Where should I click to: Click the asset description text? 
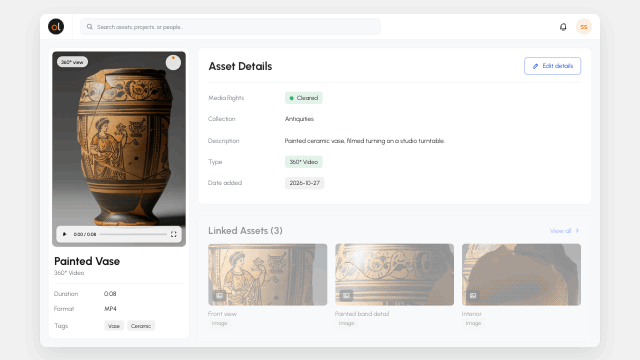pos(364,141)
